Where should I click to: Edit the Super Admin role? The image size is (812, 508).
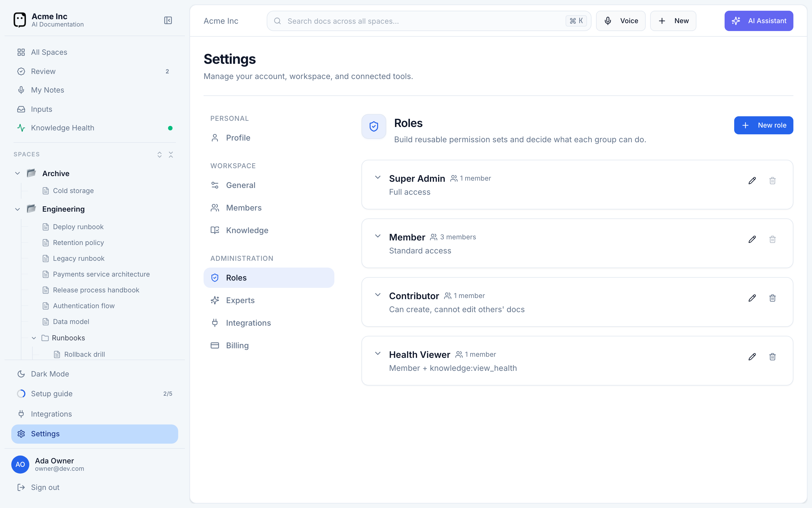(x=752, y=181)
